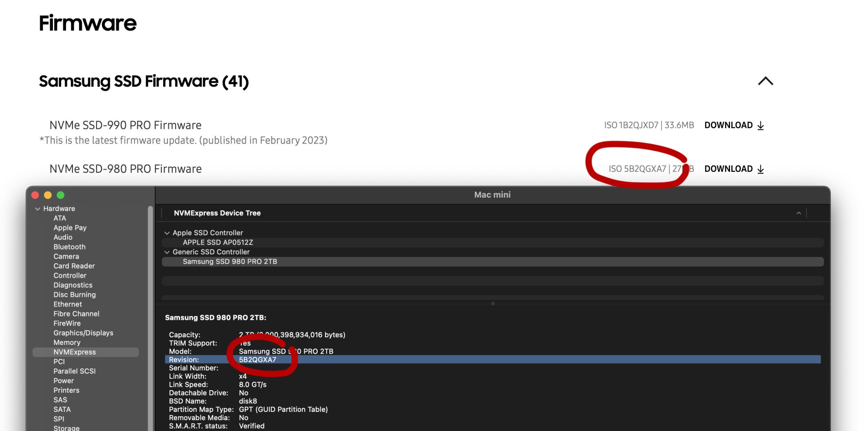The width and height of the screenshot is (868, 431).
Task: Select the Samsung SSD 980 PRO 2TB device row
Action: coord(493,262)
